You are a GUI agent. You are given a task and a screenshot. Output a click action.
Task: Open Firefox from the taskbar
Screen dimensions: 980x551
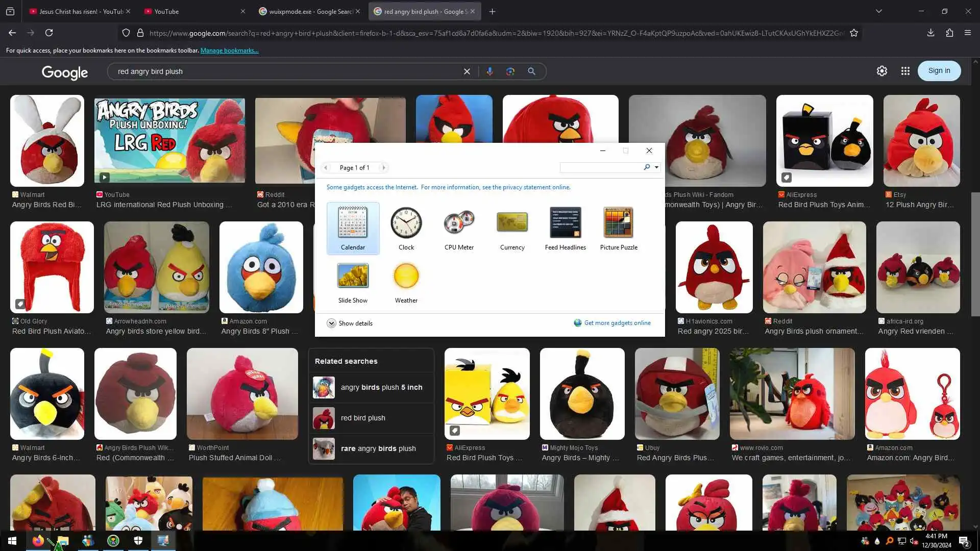click(38, 541)
